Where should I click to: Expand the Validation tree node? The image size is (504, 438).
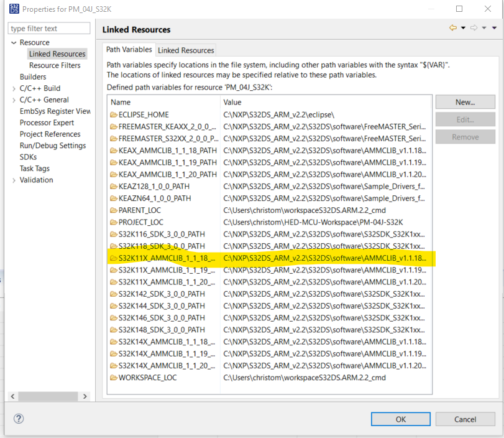tap(14, 180)
